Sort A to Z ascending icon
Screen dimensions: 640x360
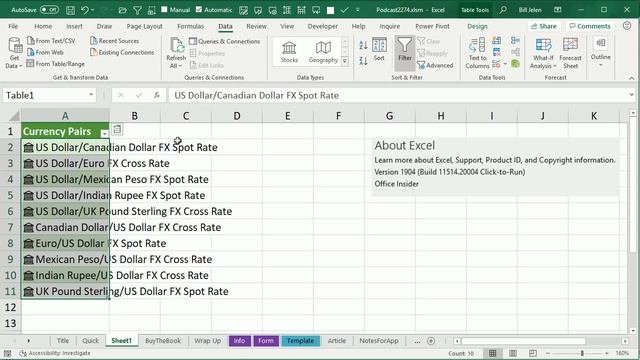pos(363,45)
